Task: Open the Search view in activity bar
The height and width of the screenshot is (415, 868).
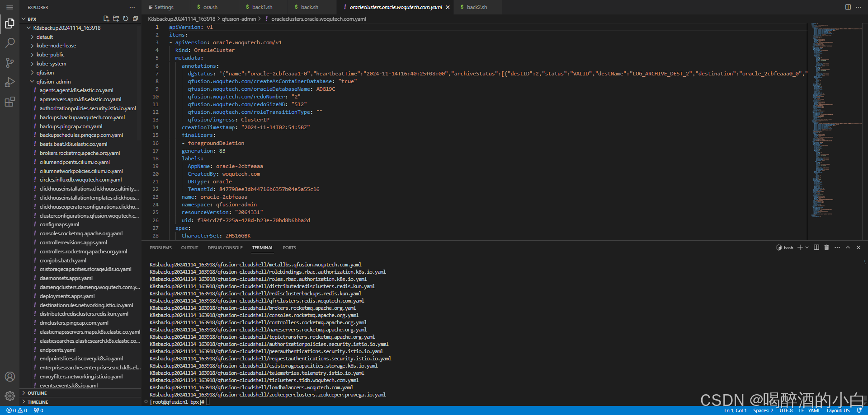Action: pyautogui.click(x=9, y=43)
